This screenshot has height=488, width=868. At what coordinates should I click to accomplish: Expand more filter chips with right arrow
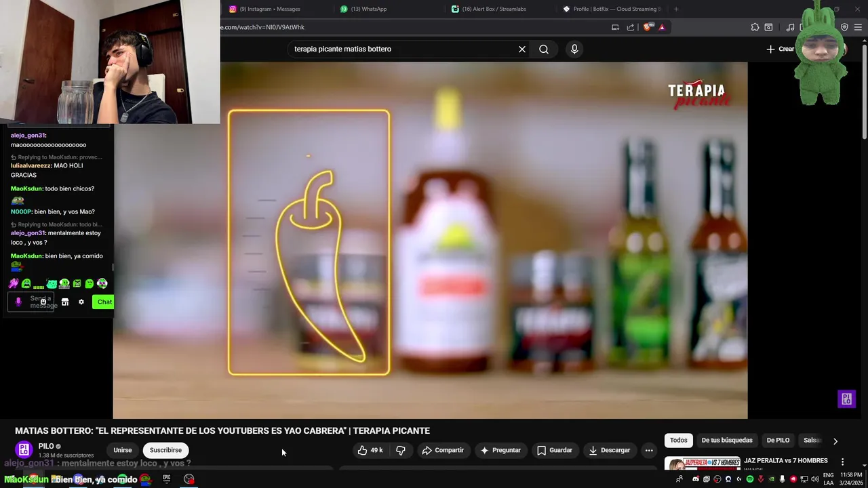coord(835,441)
